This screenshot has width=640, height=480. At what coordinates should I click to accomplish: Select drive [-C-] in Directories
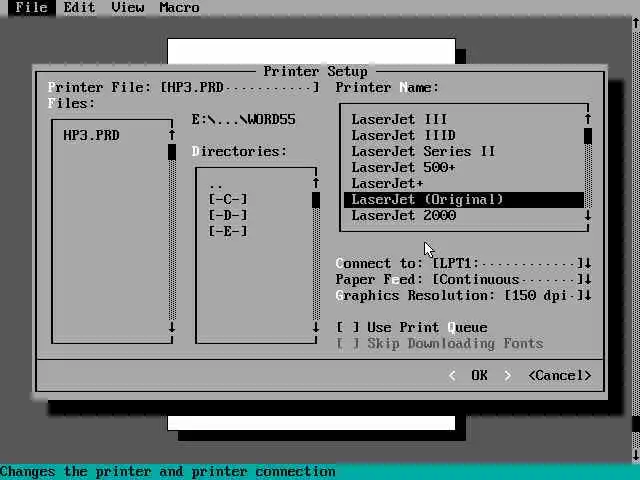tap(228, 200)
